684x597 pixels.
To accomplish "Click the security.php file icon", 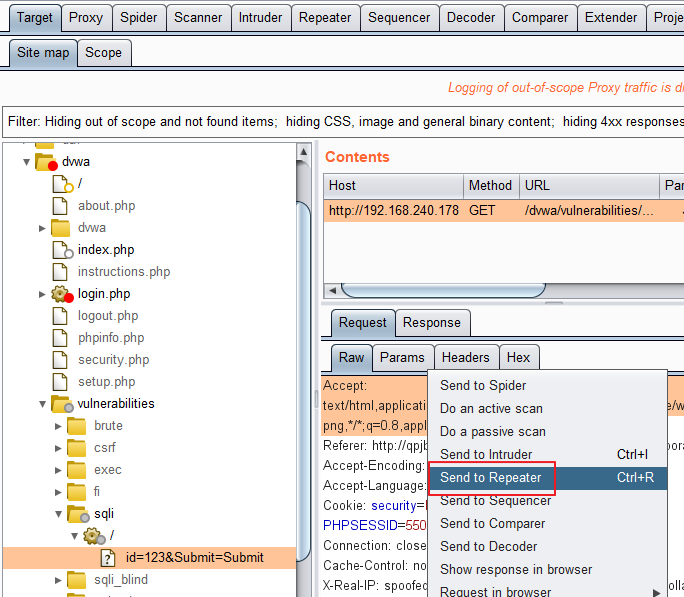I will click(60, 360).
